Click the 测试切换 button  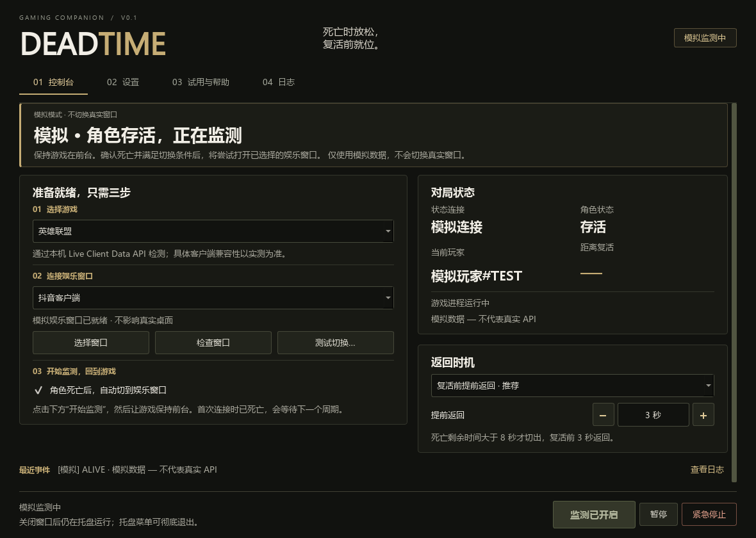(x=336, y=343)
